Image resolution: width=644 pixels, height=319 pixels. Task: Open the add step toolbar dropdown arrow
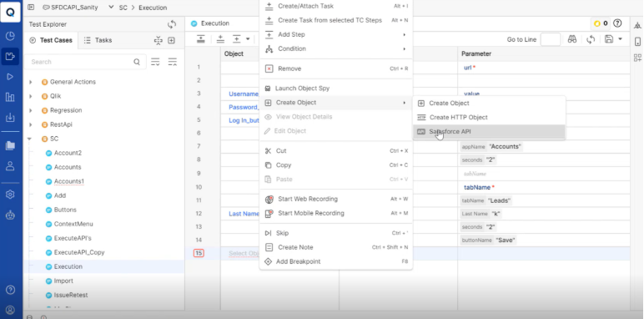pos(248,39)
